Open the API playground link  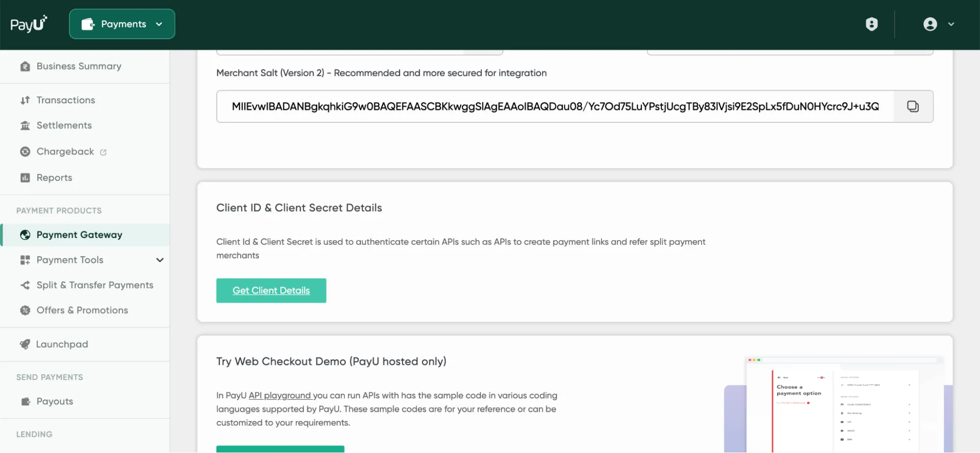280,395
